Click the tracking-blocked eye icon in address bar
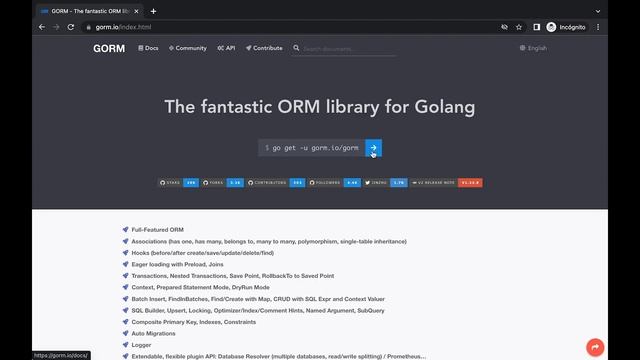The image size is (640, 360). tap(504, 27)
